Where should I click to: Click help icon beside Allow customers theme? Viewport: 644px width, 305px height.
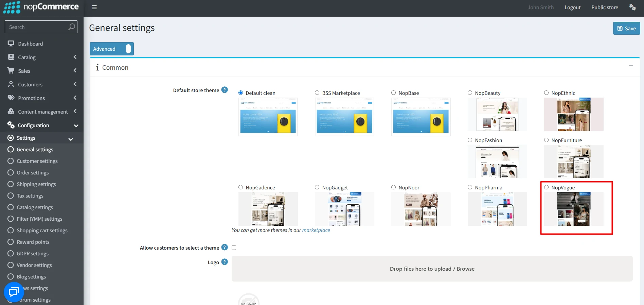coord(225,247)
